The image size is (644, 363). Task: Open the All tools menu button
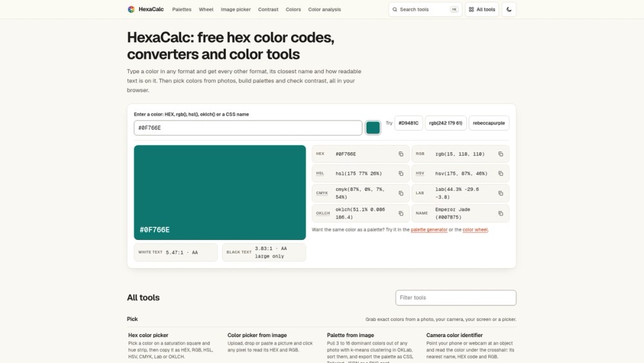click(x=482, y=10)
